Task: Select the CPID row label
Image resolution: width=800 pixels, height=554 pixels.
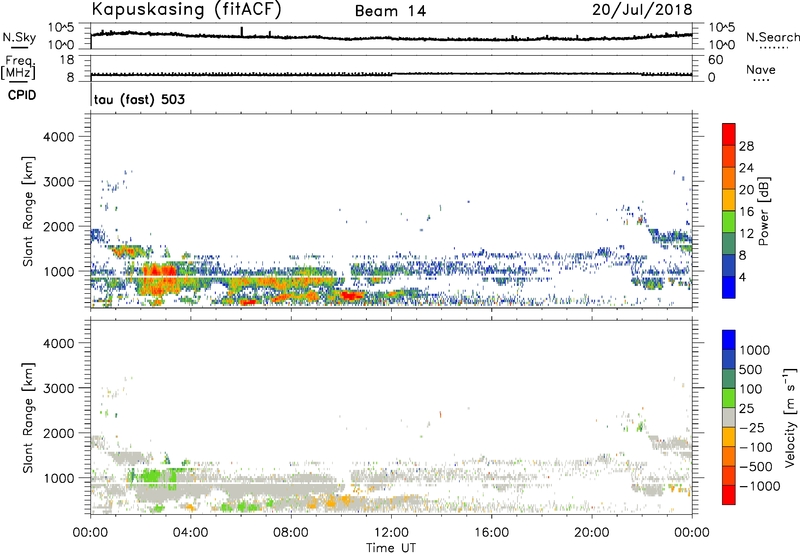Action: pos(22,95)
